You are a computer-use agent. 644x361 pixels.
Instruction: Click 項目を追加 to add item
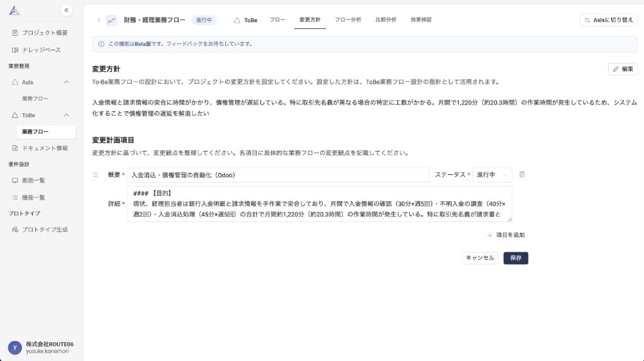point(506,235)
